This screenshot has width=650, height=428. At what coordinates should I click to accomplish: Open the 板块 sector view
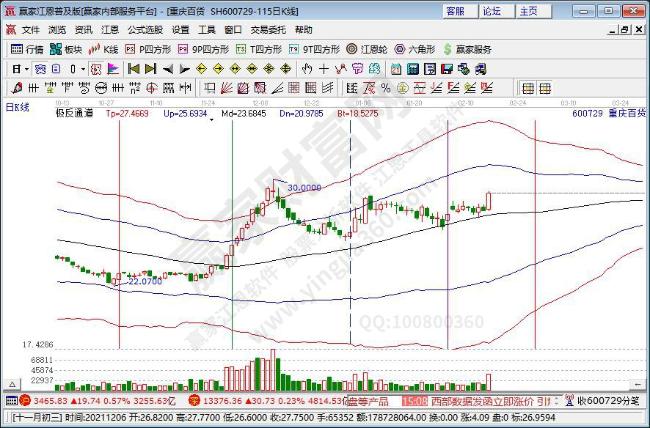pyautogui.click(x=66, y=49)
